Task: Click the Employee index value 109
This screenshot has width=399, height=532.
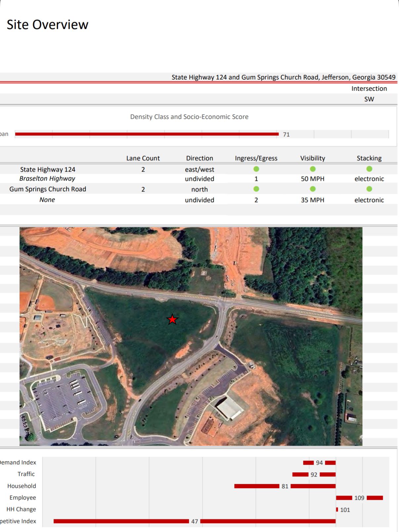Action: (x=359, y=498)
